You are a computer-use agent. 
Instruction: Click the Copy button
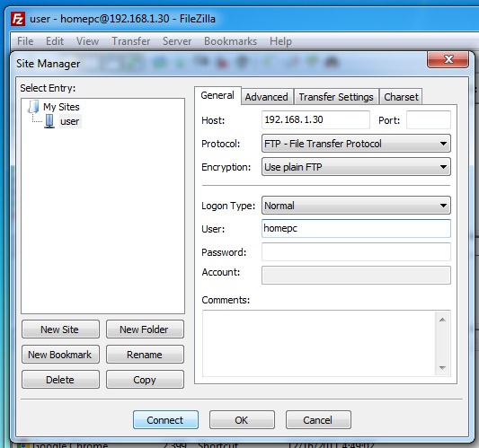145,380
